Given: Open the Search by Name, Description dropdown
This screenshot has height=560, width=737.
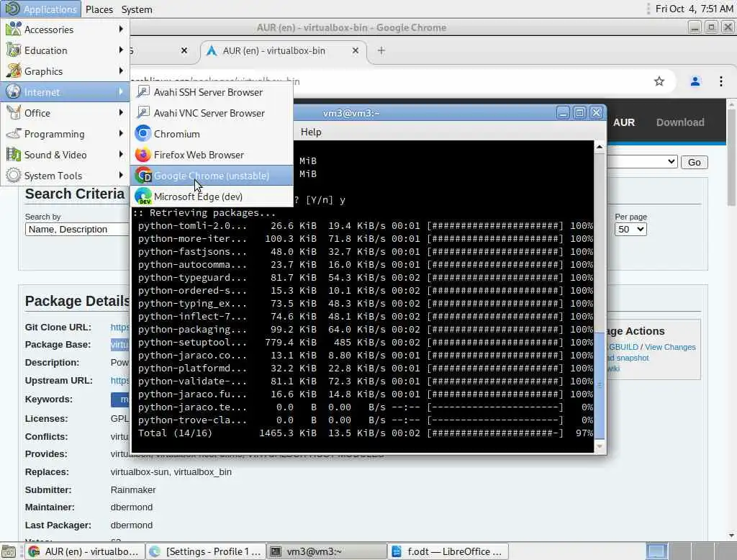Looking at the screenshot, I should tap(78, 230).
